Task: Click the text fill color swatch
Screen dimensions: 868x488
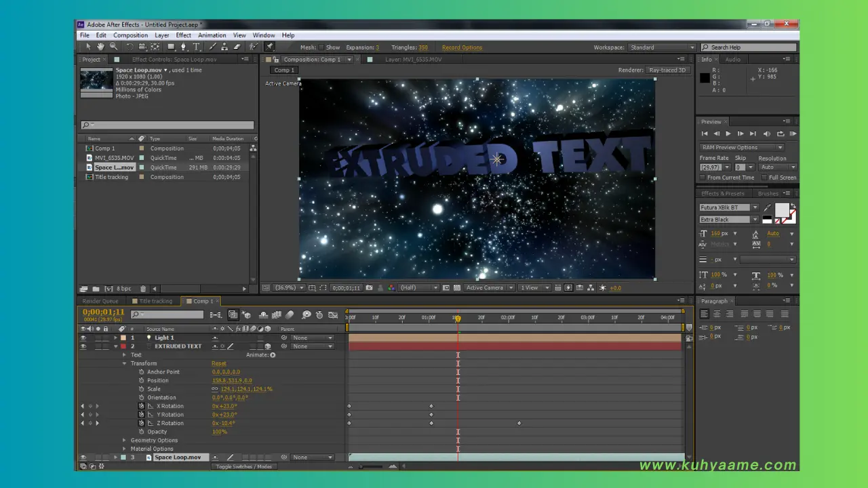Action: coord(781,209)
